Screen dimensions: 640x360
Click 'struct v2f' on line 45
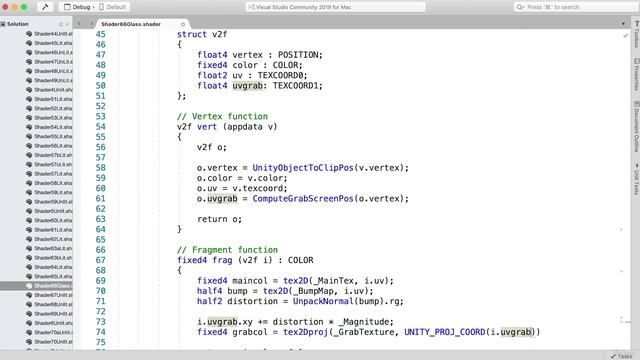coord(202,34)
